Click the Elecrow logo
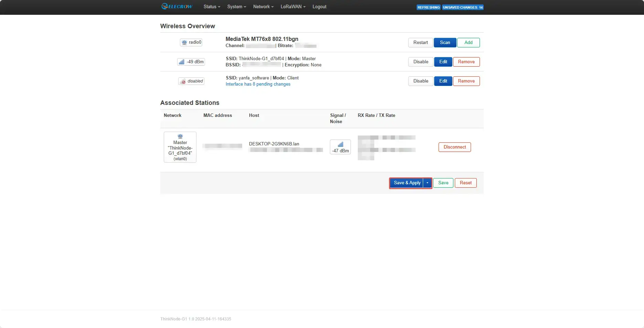 pos(177,7)
